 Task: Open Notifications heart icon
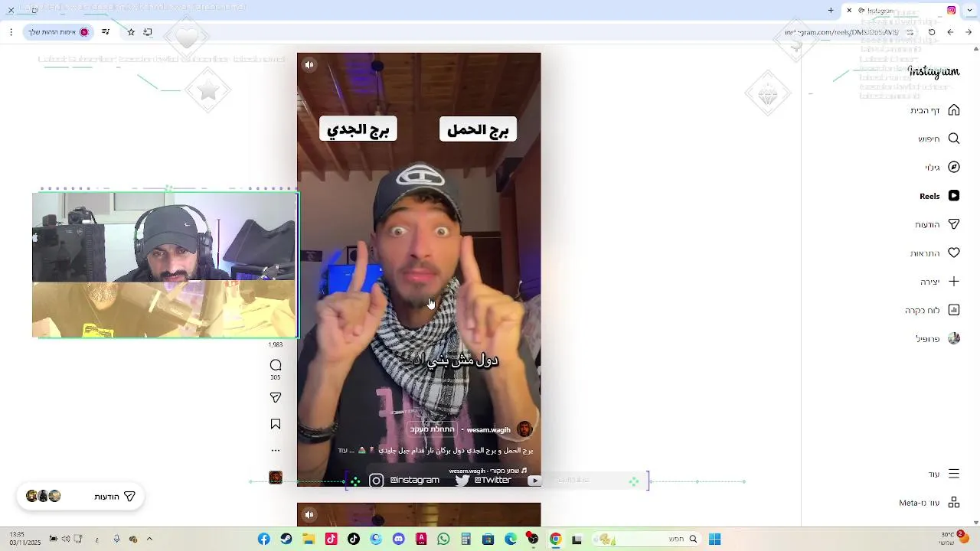point(954,253)
